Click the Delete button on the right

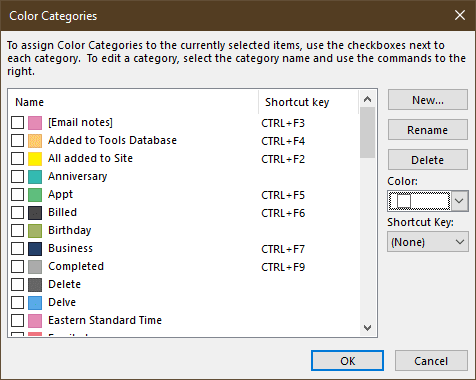pos(428,160)
